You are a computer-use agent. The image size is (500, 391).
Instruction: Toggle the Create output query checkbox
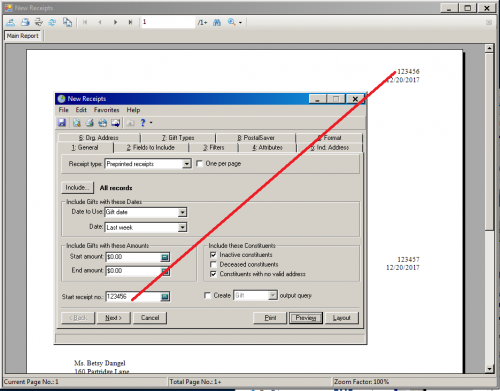(207, 295)
